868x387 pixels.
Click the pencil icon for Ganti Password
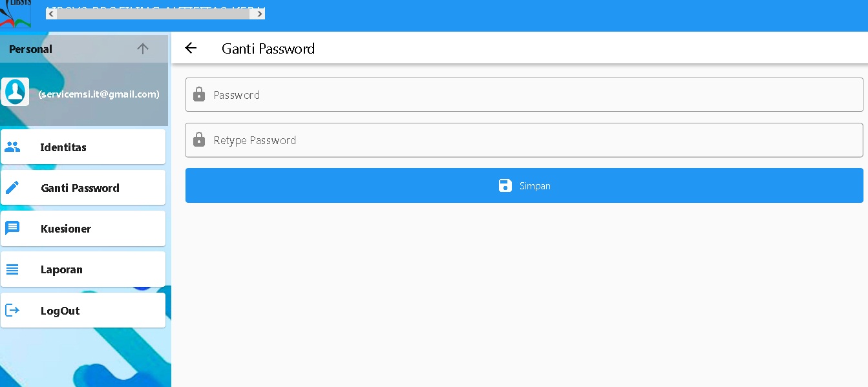coord(12,187)
